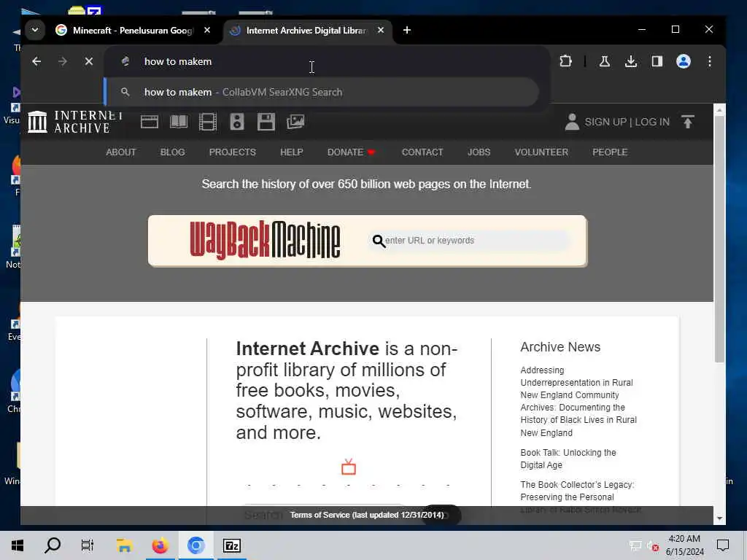This screenshot has width=747, height=560.
Task: Go back to the previous page
Action: click(36, 61)
